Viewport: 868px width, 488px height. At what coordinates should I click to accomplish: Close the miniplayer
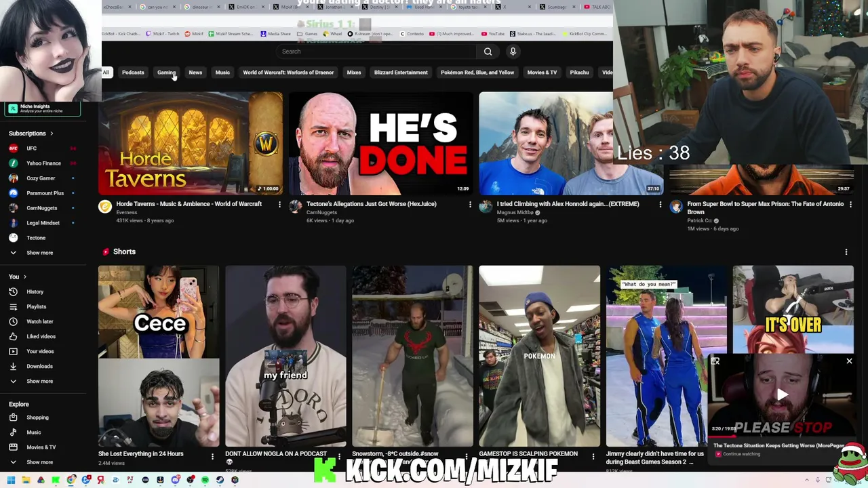click(849, 361)
